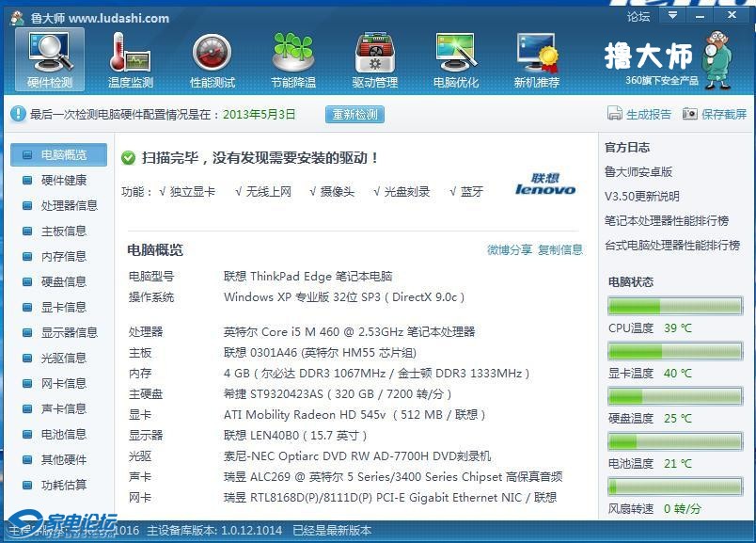756x543 pixels.
Task: Open the 硬件检测 hardware detection section
Action: (50, 59)
